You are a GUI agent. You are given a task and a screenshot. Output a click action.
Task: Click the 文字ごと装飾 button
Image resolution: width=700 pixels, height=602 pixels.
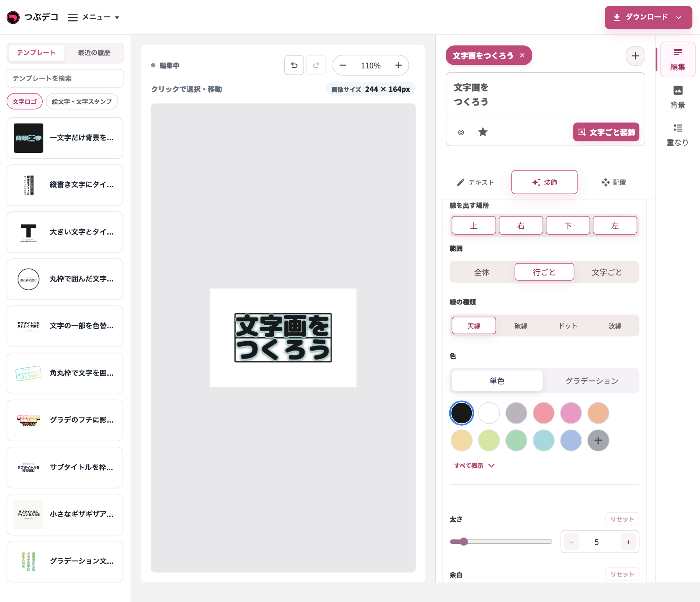click(606, 132)
